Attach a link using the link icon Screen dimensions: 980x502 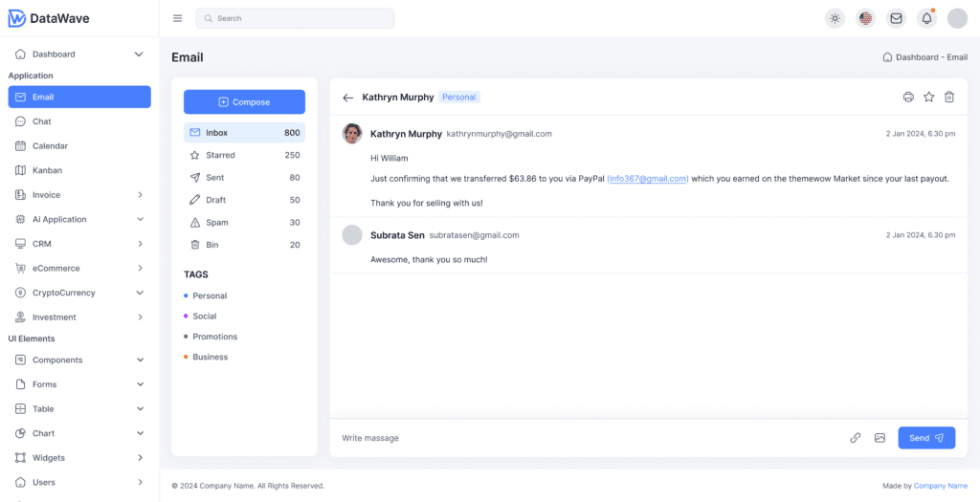[856, 438]
